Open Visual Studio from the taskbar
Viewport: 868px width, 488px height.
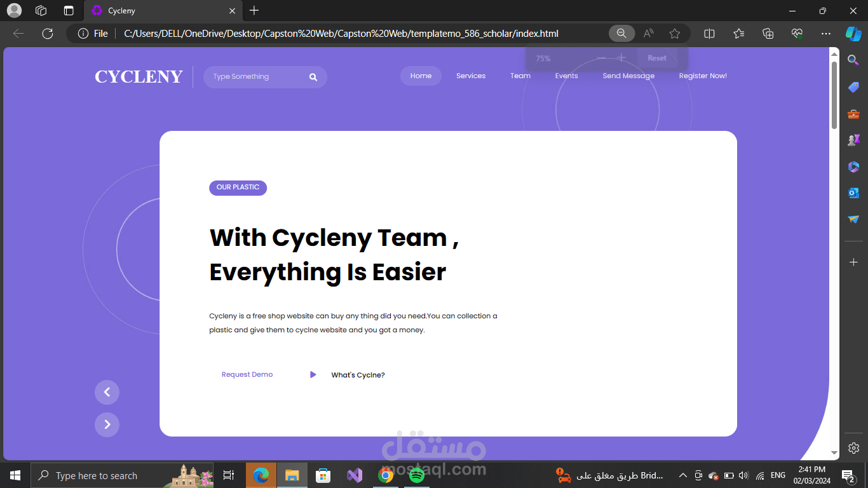(x=354, y=475)
